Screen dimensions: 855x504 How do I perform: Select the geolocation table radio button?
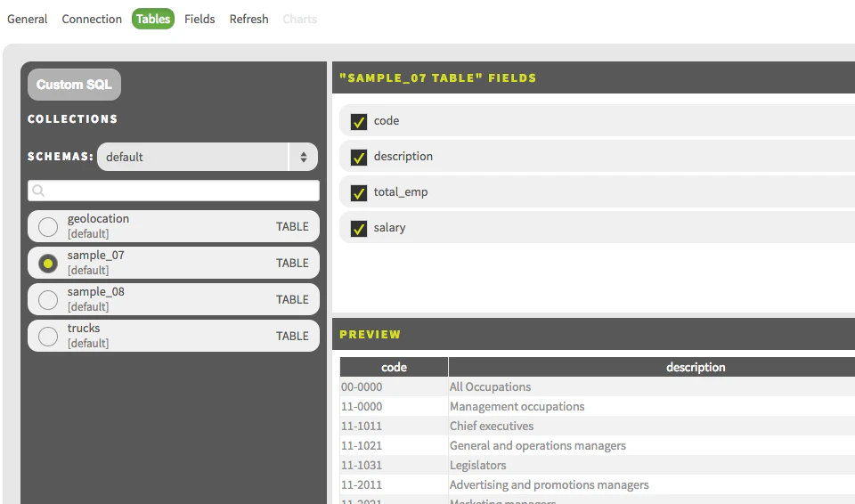(48, 227)
